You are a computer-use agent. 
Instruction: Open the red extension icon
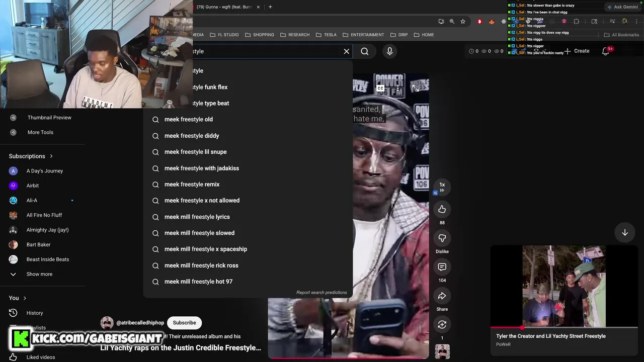click(x=479, y=22)
